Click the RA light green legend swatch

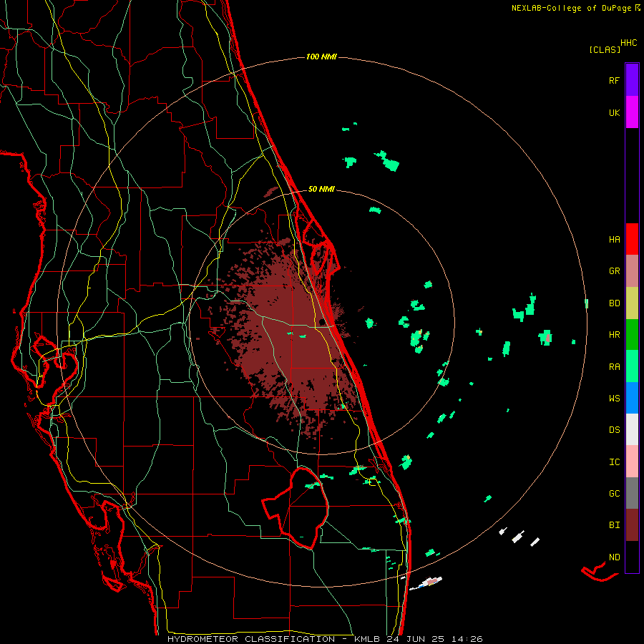(x=632, y=366)
